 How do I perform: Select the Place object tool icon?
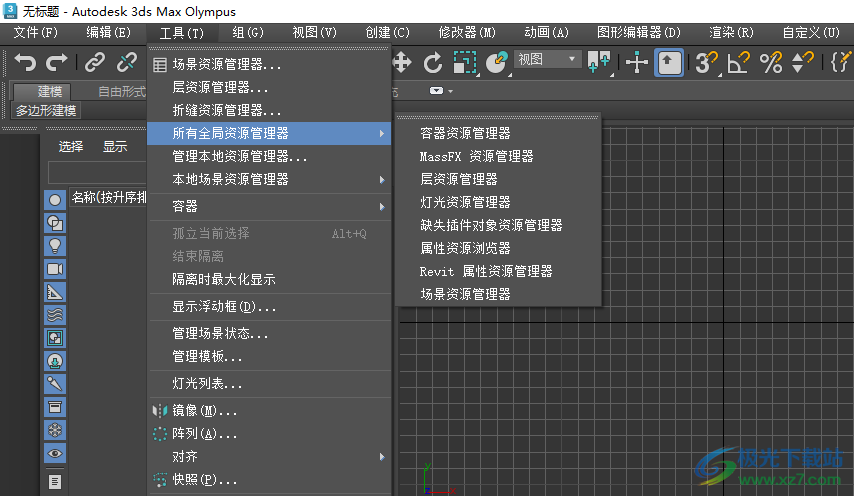[x=496, y=63]
